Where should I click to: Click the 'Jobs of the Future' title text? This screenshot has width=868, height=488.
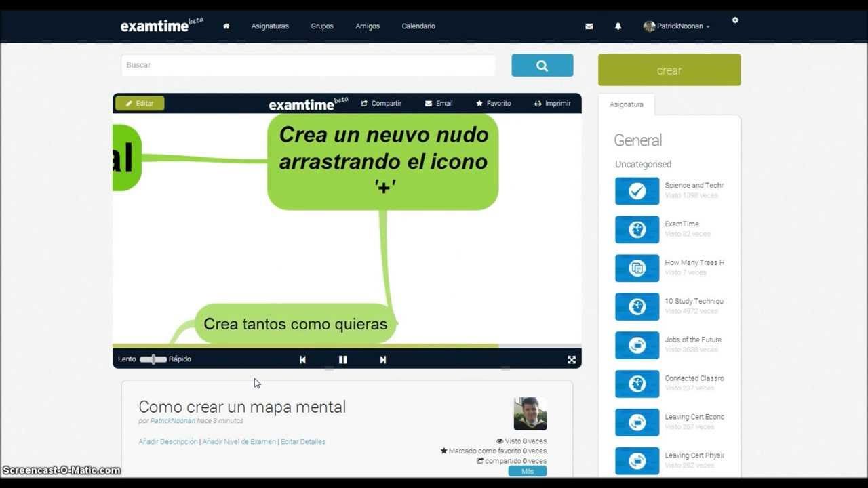[x=693, y=340]
